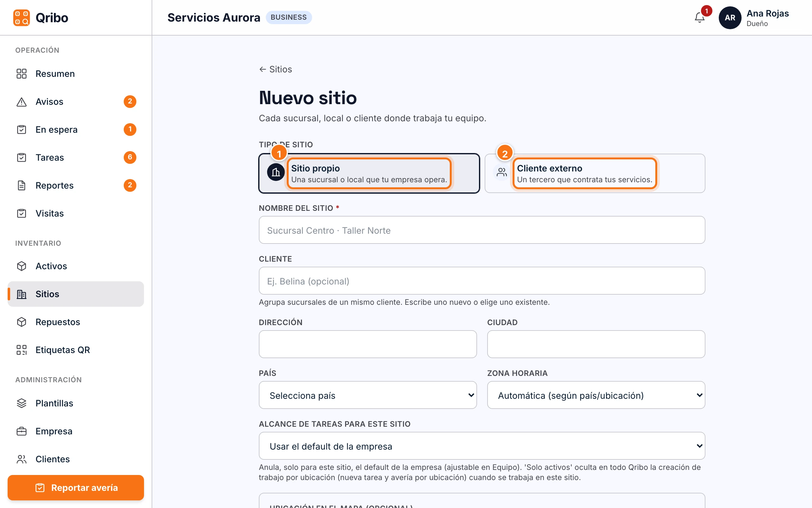Select the Sitio propio site type
Image resolution: width=812 pixels, height=508 pixels.
[369, 173]
